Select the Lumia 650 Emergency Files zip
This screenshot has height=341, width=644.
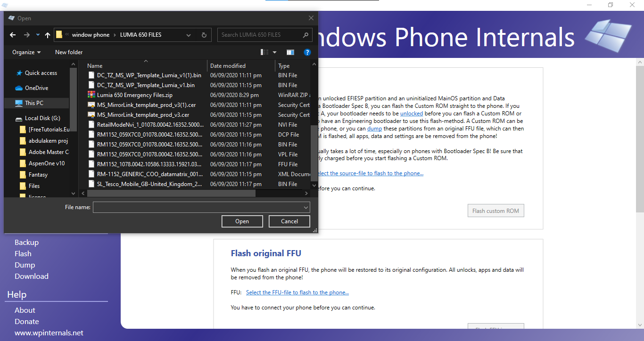(x=133, y=95)
